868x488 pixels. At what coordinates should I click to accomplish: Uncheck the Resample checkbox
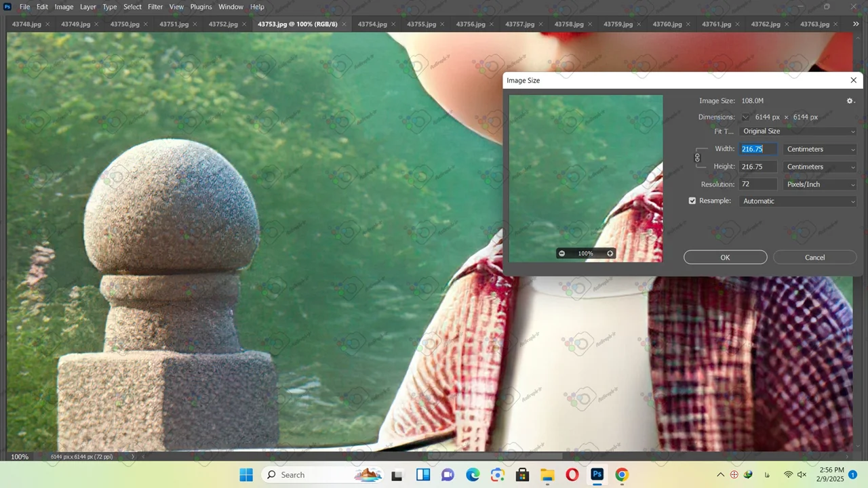[692, 201]
